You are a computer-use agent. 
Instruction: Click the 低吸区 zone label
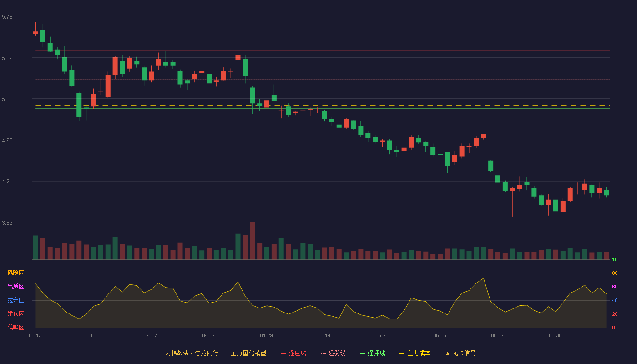pyautogui.click(x=15, y=328)
